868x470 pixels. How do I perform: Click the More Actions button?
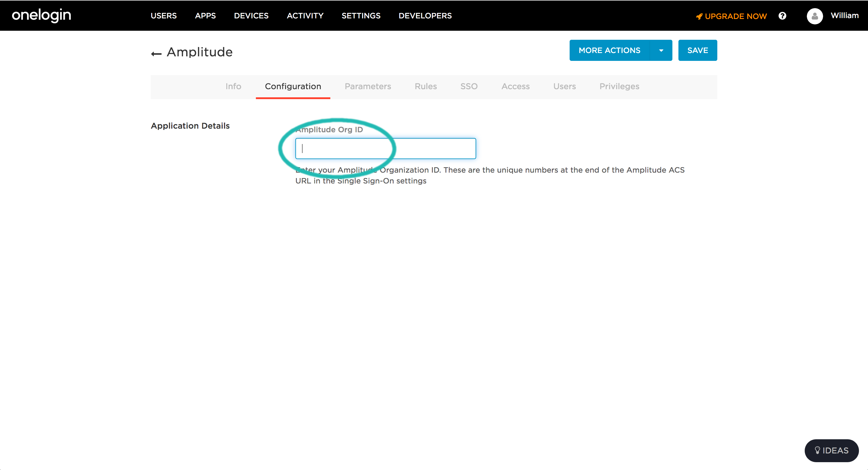pyautogui.click(x=609, y=51)
